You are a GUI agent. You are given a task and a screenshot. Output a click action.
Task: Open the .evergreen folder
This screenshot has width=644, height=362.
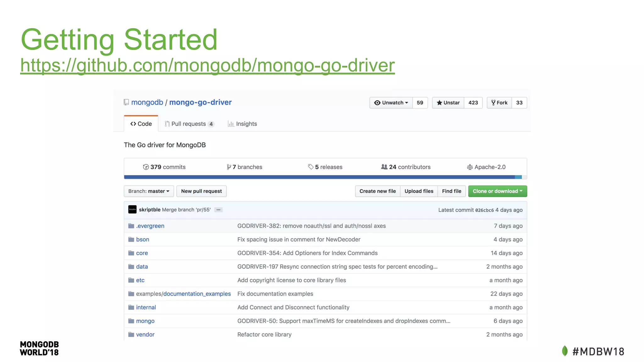tap(150, 226)
